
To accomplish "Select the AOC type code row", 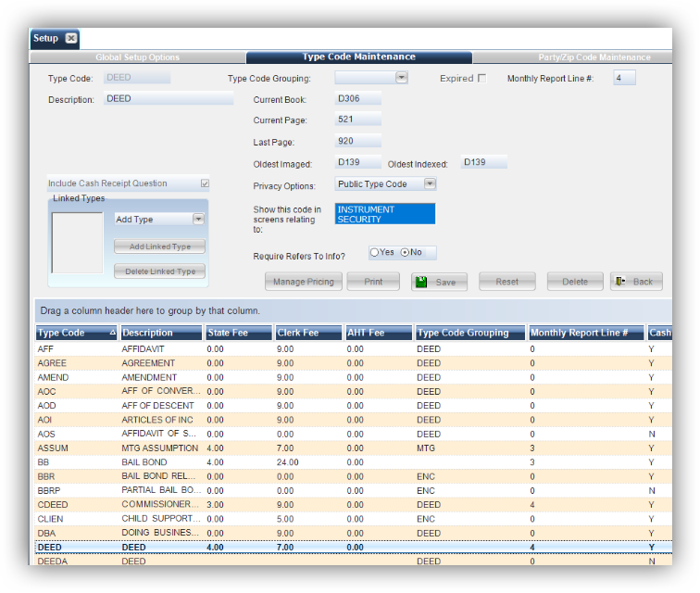I will click(46, 391).
